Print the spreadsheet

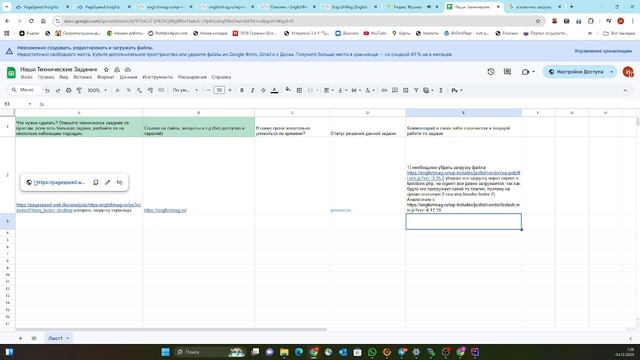click(x=68, y=90)
